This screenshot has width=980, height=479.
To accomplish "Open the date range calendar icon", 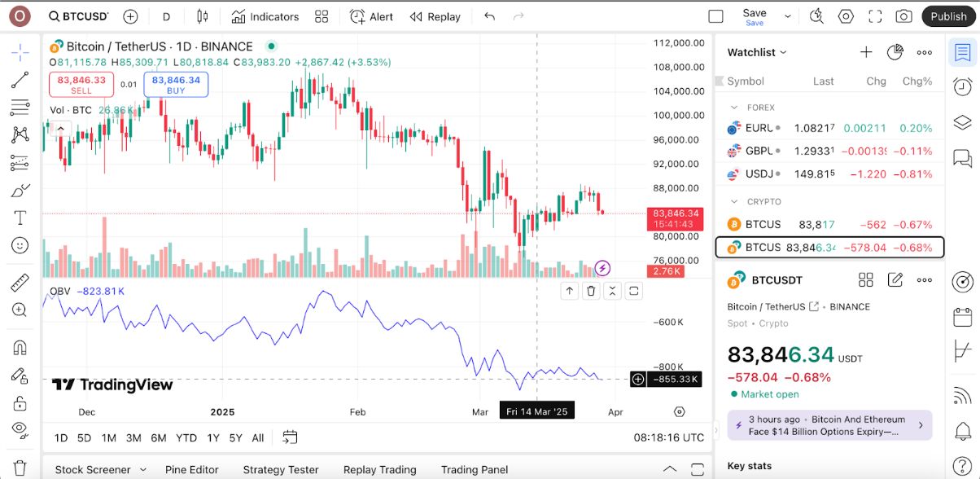I will tap(290, 437).
